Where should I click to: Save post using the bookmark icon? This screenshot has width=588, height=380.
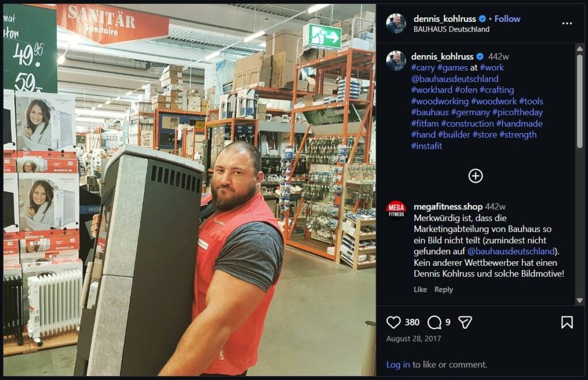567,322
